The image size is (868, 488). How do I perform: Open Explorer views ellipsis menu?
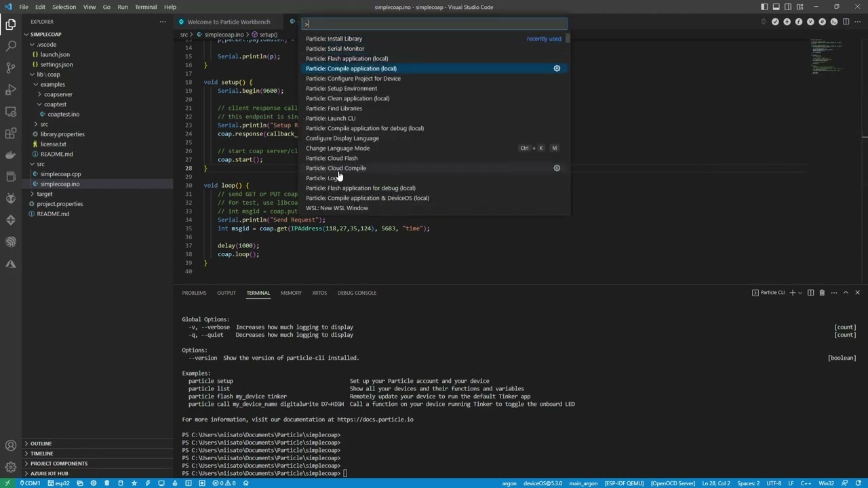[162, 22]
